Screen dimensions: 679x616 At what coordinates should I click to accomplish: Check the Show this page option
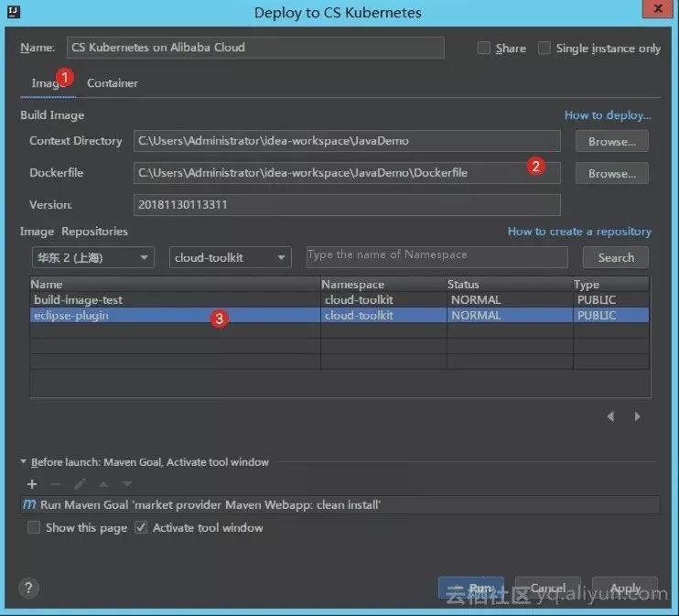(x=33, y=527)
